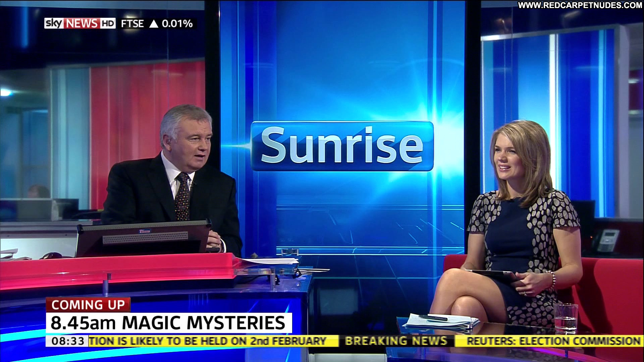Click the 08:33 clock display
The height and width of the screenshot is (362, 644).
tap(67, 341)
